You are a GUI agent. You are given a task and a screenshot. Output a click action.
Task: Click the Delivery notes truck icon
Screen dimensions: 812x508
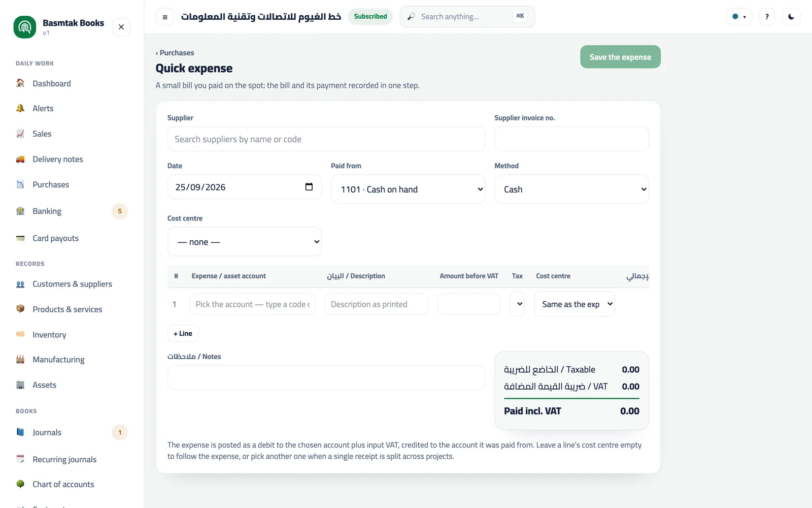(20, 159)
